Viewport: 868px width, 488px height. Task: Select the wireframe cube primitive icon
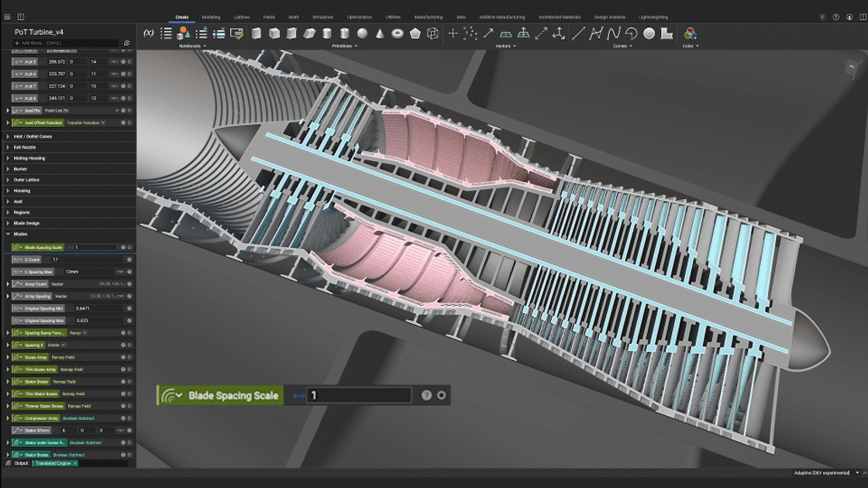coord(433,33)
